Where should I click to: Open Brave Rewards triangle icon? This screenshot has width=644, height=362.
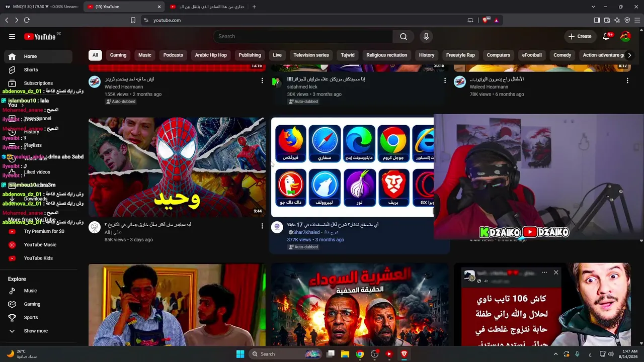point(496,20)
